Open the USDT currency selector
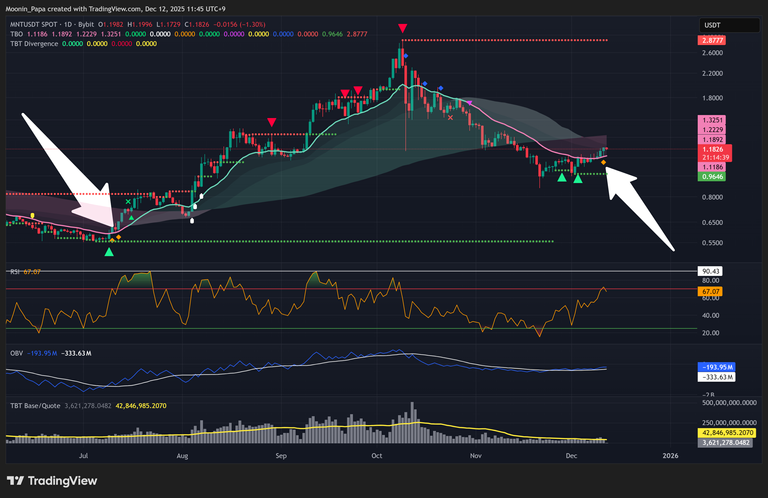Viewport: 768px width, 498px height. (x=712, y=25)
